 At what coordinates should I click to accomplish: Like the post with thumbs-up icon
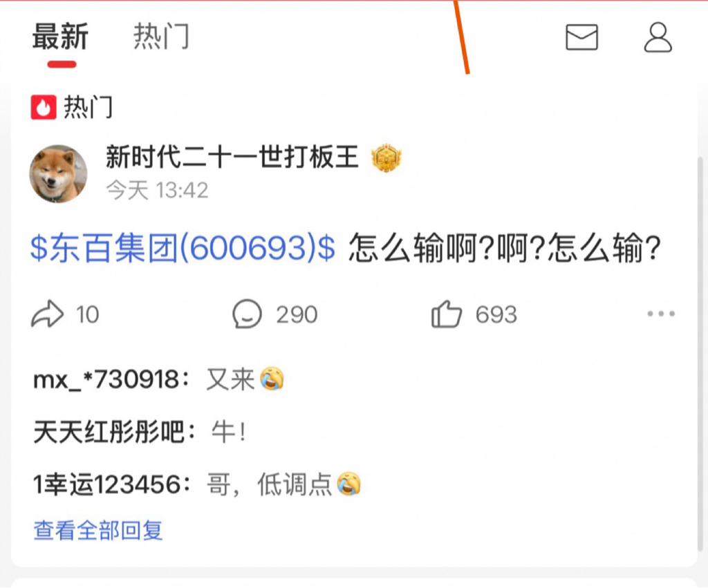pos(447,314)
